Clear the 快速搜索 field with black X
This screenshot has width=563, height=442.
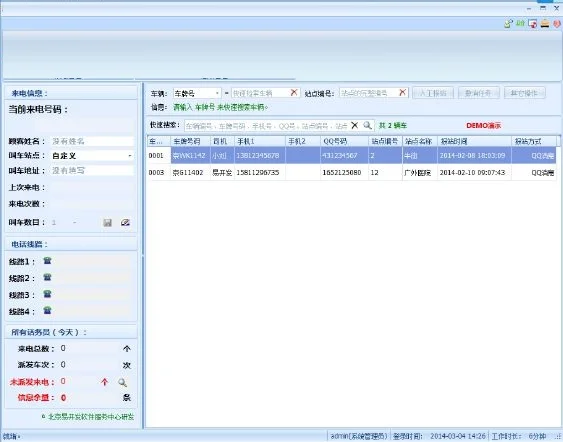click(x=354, y=125)
